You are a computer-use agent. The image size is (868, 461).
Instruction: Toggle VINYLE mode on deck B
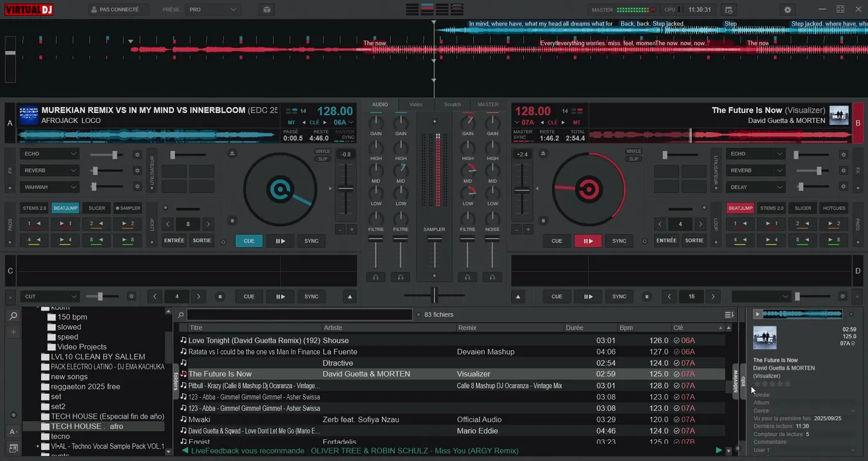634,152
